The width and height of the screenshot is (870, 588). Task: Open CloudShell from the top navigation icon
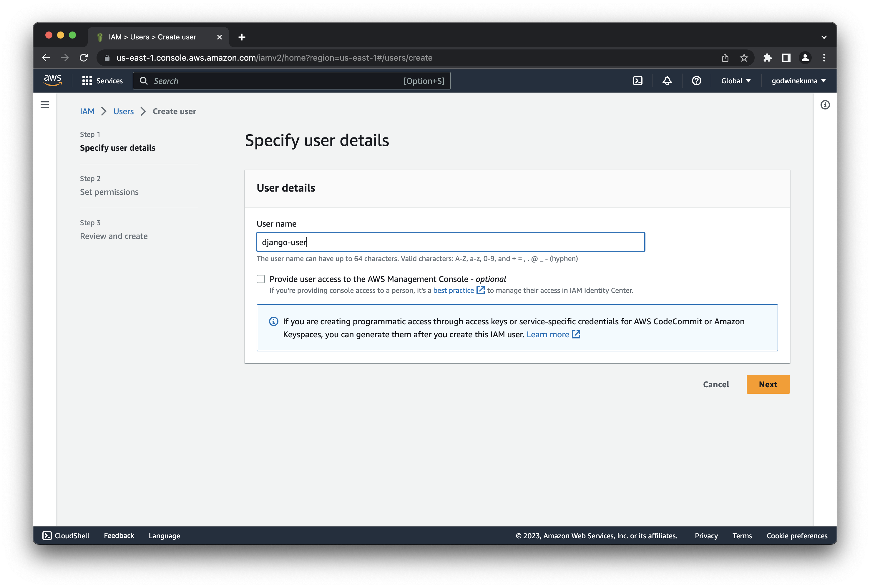tap(637, 81)
